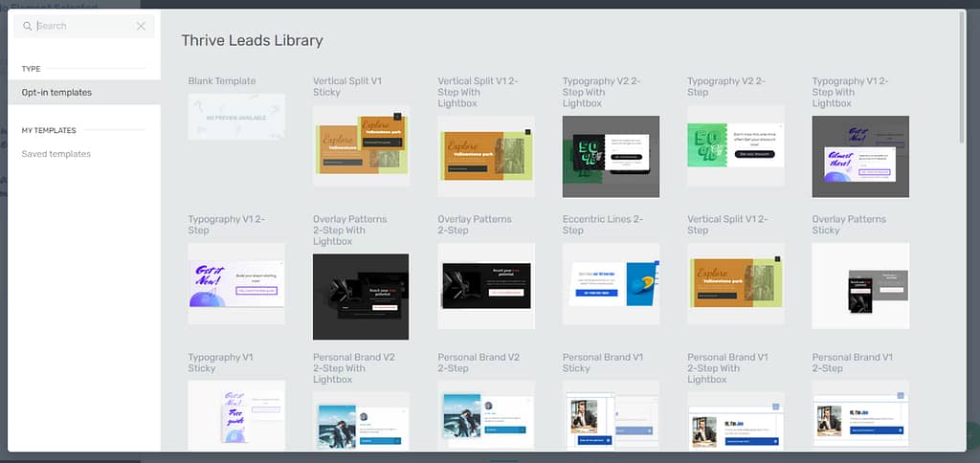980x463 pixels.
Task: Choose the Blank Template thumbnail
Action: pos(236,117)
